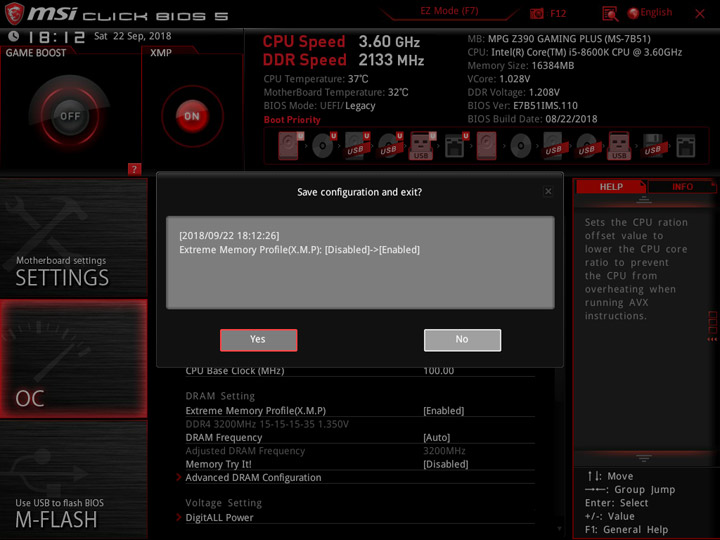Click the clock icon beside the time
This screenshot has width=720, height=540.
pyautogui.click(x=14, y=36)
